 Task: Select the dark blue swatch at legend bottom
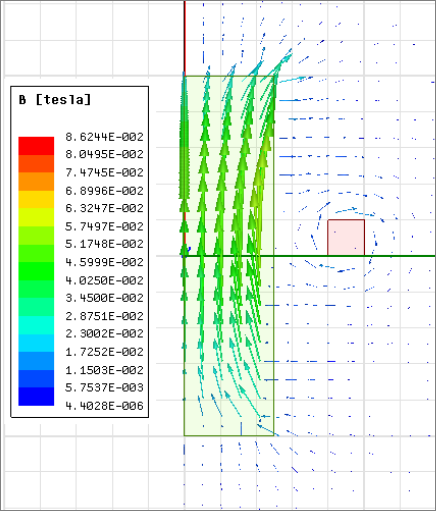(x=36, y=397)
